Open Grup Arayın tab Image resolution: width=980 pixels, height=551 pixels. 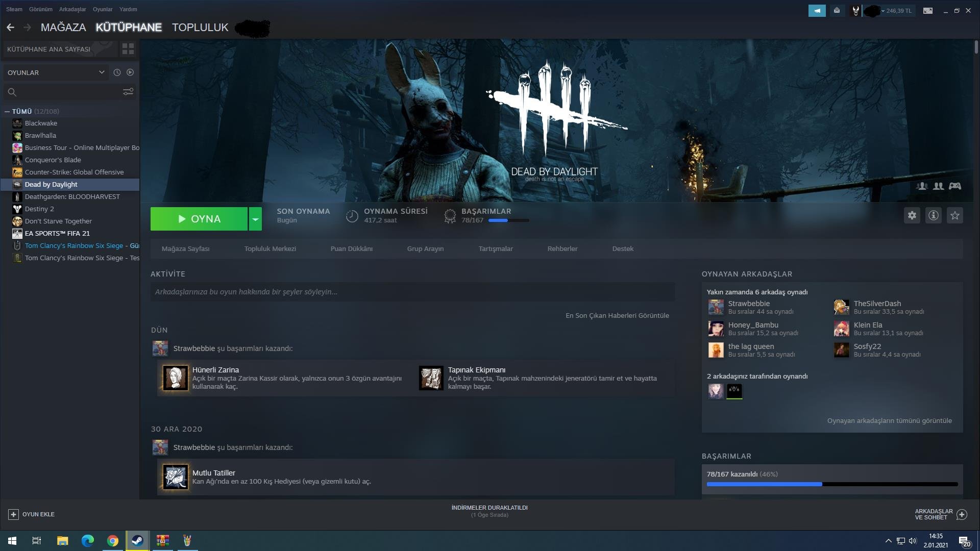(x=425, y=248)
